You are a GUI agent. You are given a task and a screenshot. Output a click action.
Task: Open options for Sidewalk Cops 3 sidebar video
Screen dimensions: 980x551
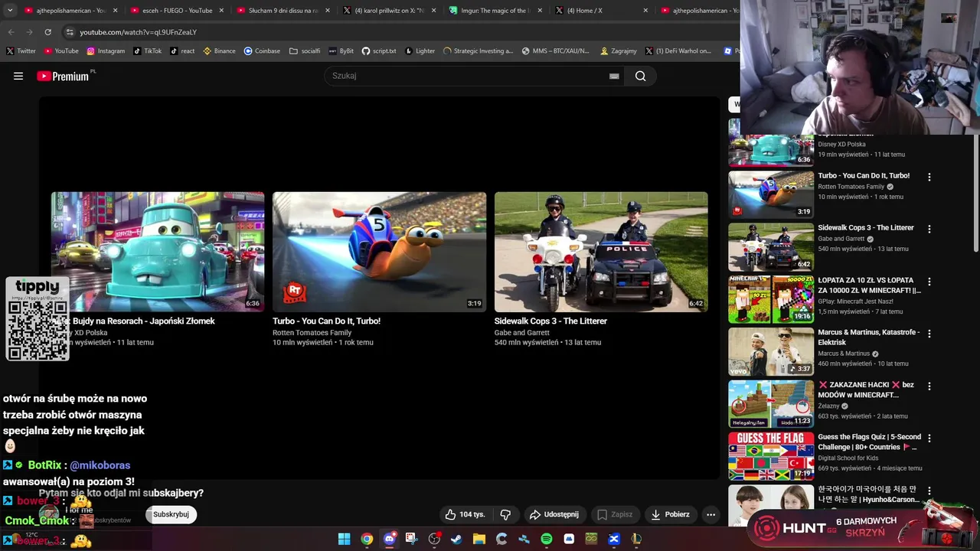point(929,229)
